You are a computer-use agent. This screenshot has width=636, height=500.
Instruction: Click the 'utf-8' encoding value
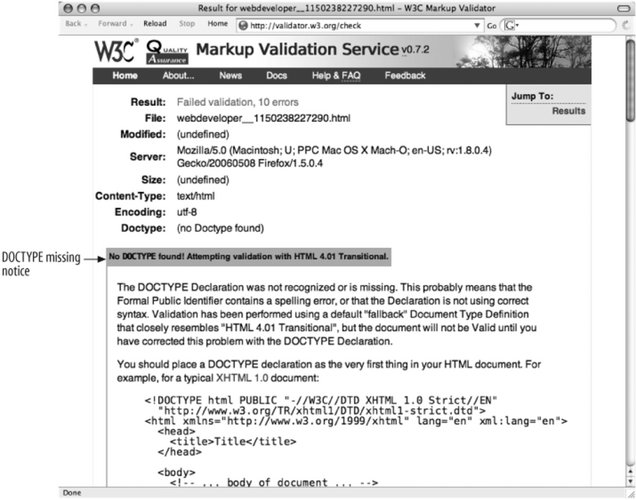[x=187, y=212]
